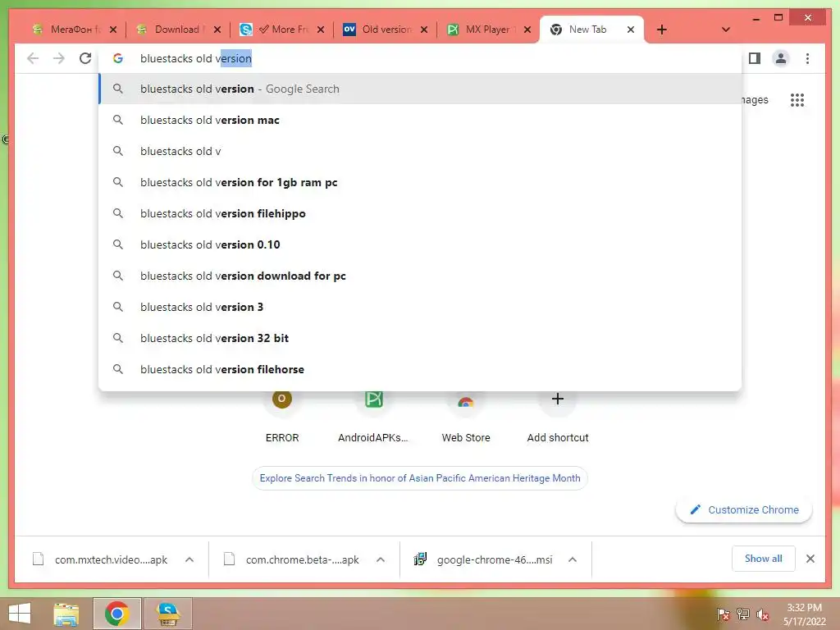Select 'bluestacks old version download for pc'
Viewport: 840px width, 630px height.
421,276
